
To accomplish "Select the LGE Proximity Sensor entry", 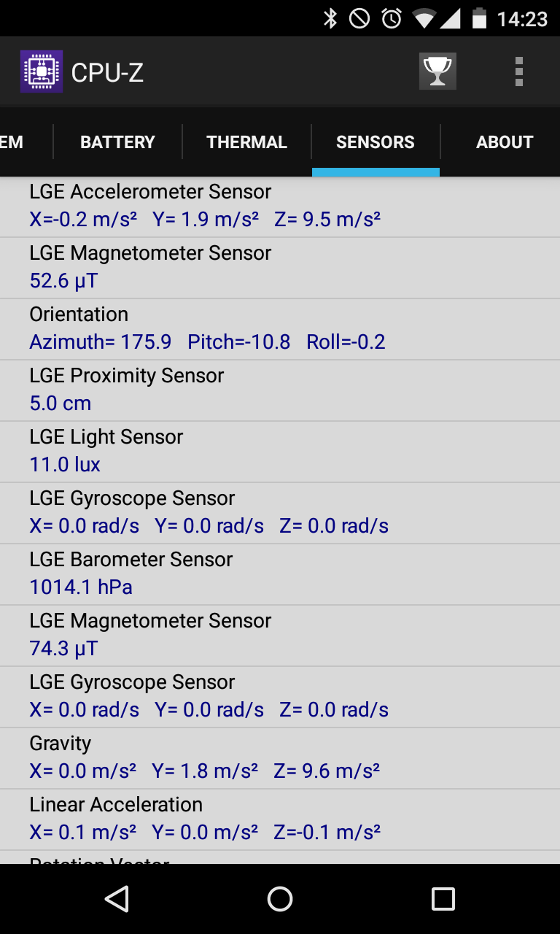I will coord(280,390).
